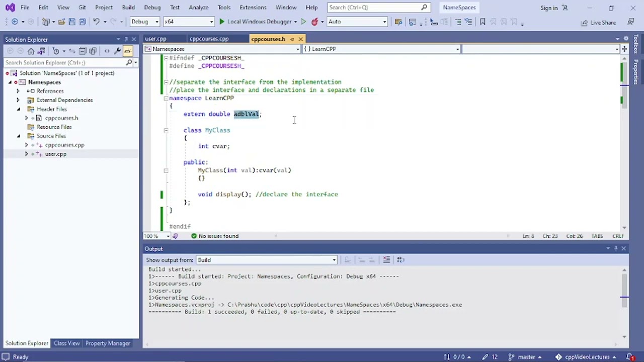Click Pending Changes Filter clock icon

click(x=56, y=51)
